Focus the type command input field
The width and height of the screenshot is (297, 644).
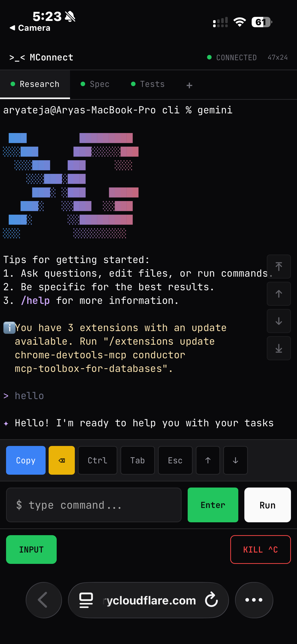click(x=94, y=505)
